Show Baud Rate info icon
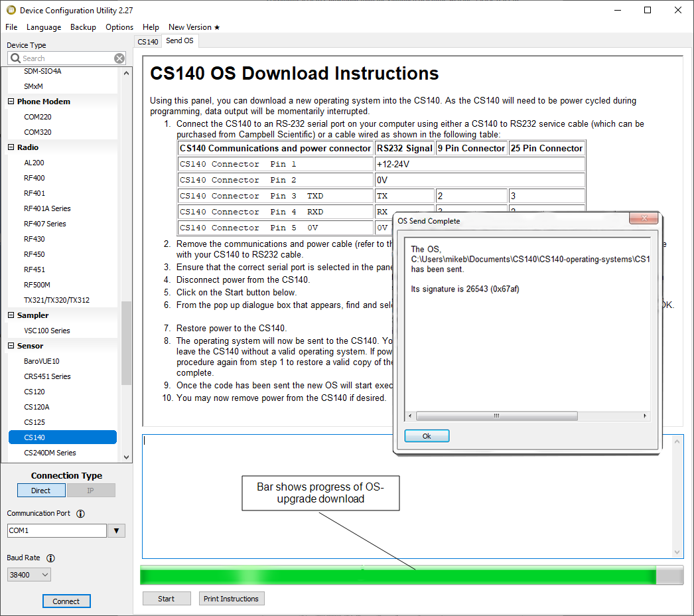Screen dimensions: 694x616 (51, 558)
